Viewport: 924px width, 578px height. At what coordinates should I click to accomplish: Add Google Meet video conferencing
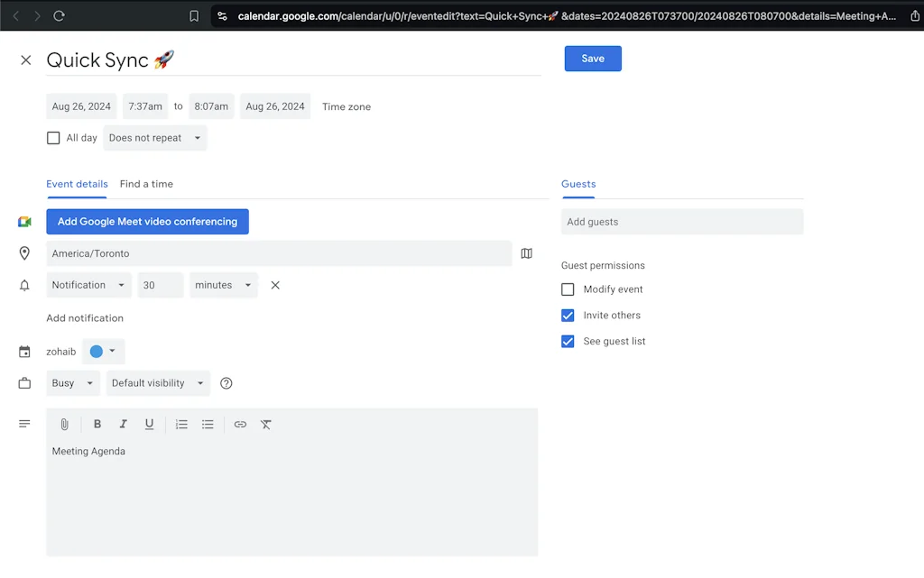tap(147, 221)
